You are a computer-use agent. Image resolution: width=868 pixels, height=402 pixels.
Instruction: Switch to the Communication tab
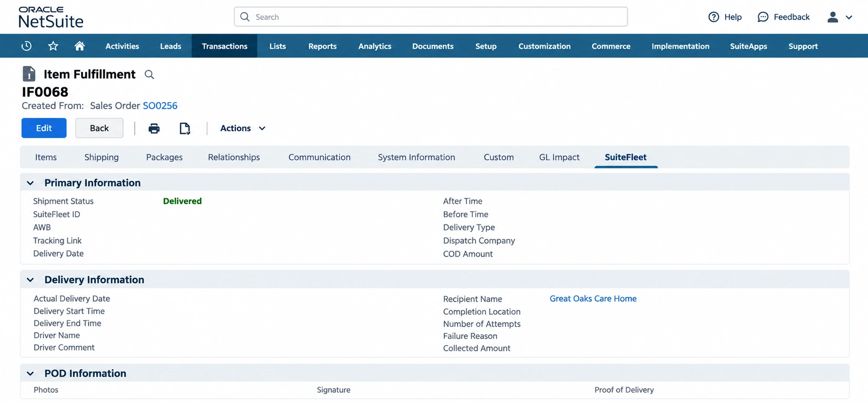pos(319,157)
